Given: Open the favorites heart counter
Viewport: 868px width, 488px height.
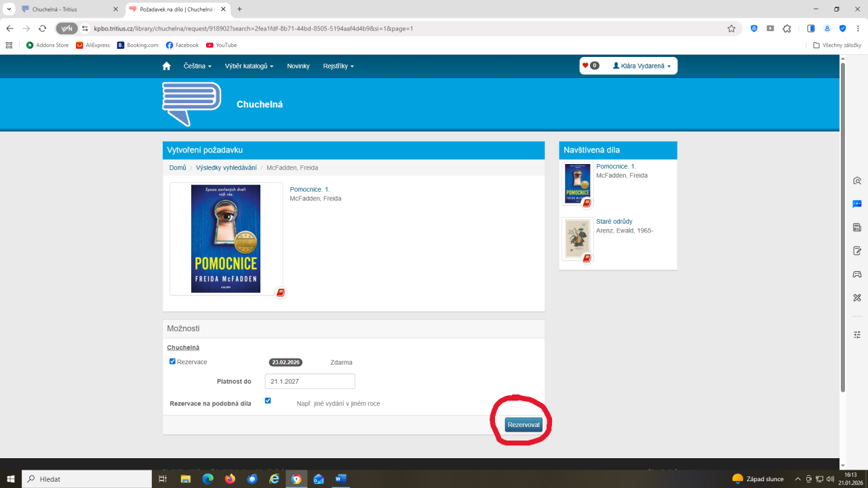Looking at the screenshot, I should pos(590,66).
